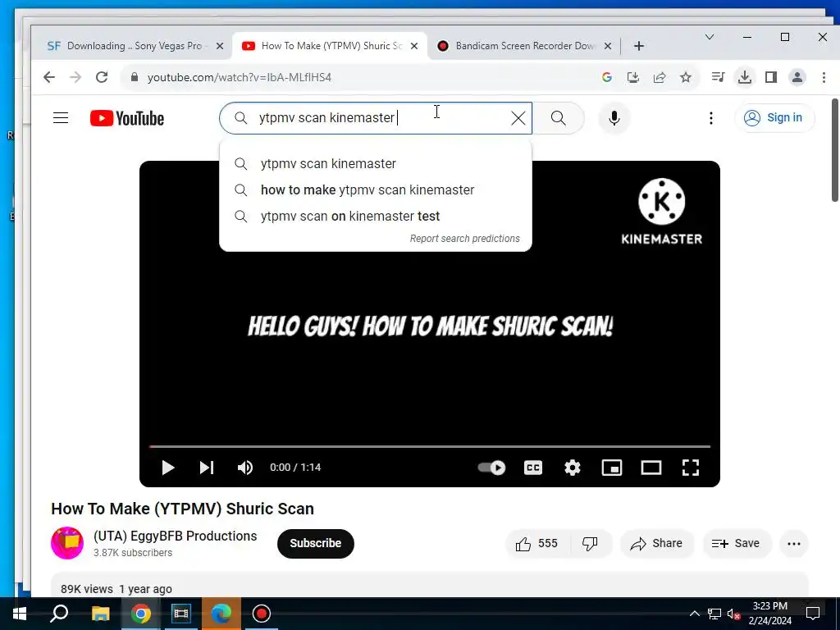Go forward in browser history
Screen dimensions: 840x630
(75, 77)
